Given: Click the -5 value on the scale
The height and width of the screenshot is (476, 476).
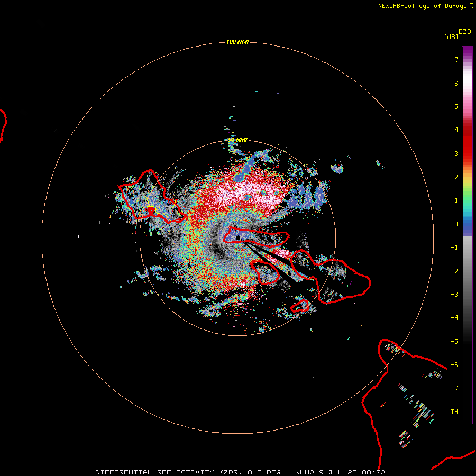Looking at the screenshot, I should click(x=454, y=342).
